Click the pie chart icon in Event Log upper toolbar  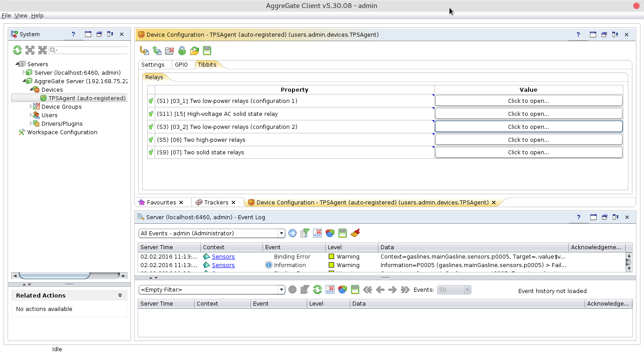pyautogui.click(x=330, y=233)
